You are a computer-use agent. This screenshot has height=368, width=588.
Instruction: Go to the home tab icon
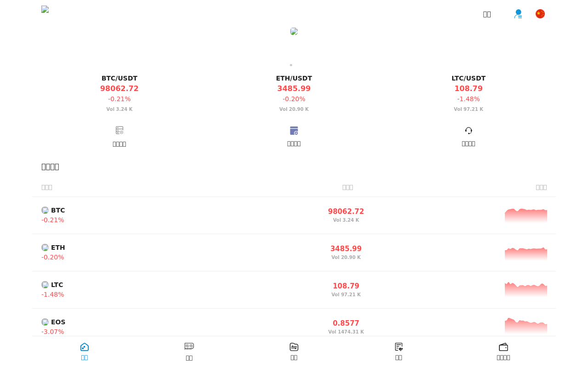85,347
